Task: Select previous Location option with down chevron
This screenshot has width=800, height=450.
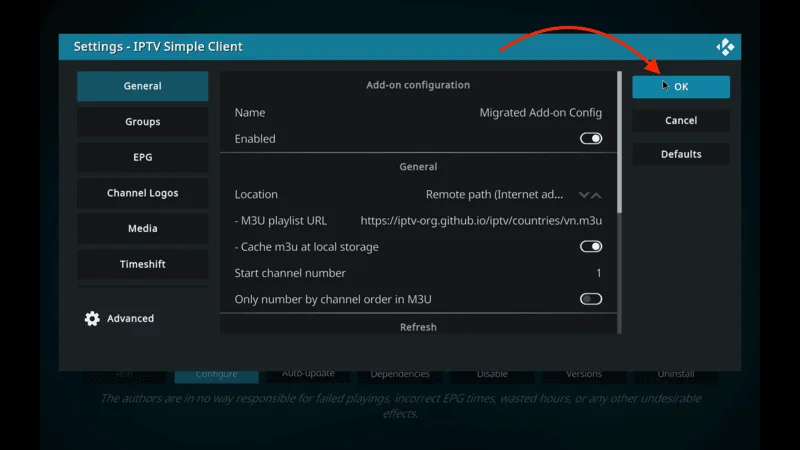Action: point(584,195)
